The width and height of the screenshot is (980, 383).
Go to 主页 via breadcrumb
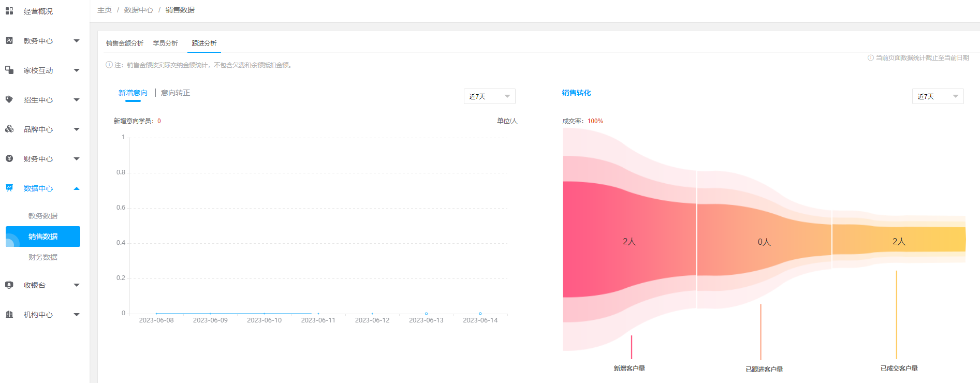click(x=105, y=10)
